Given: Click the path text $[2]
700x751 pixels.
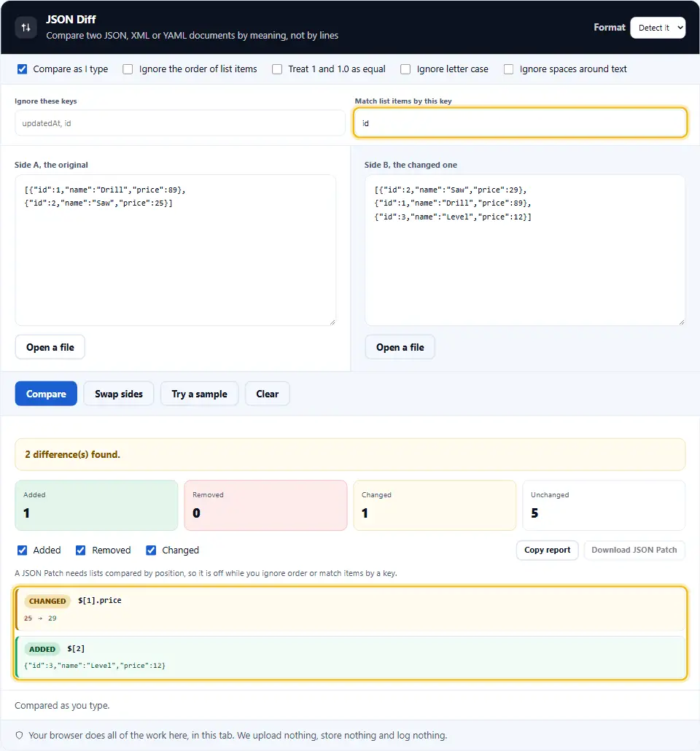Looking at the screenshot, I should (x=76, y=648).
